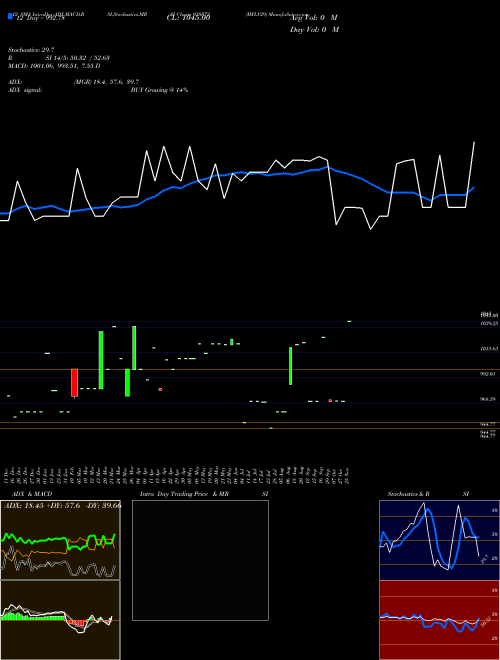Click the 'Day Vol: 0 M' readout

click(x=315, y=29)
